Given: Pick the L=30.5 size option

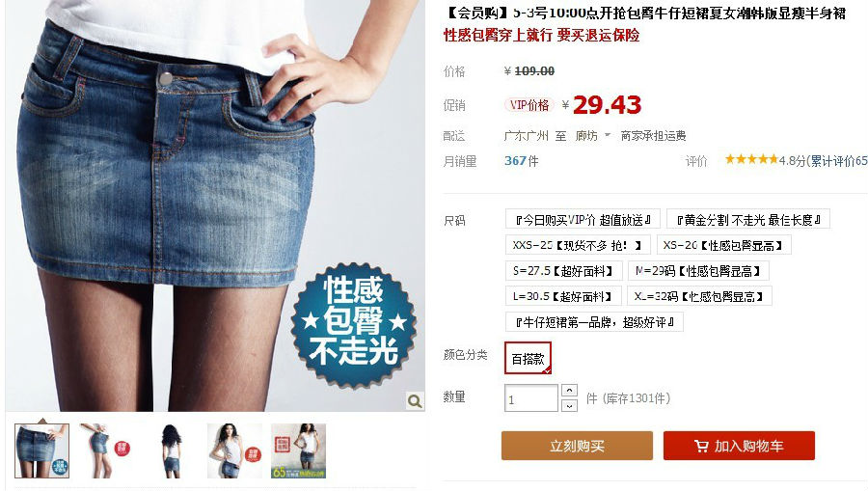Looking at the screenshot, I should click(563, 296).
